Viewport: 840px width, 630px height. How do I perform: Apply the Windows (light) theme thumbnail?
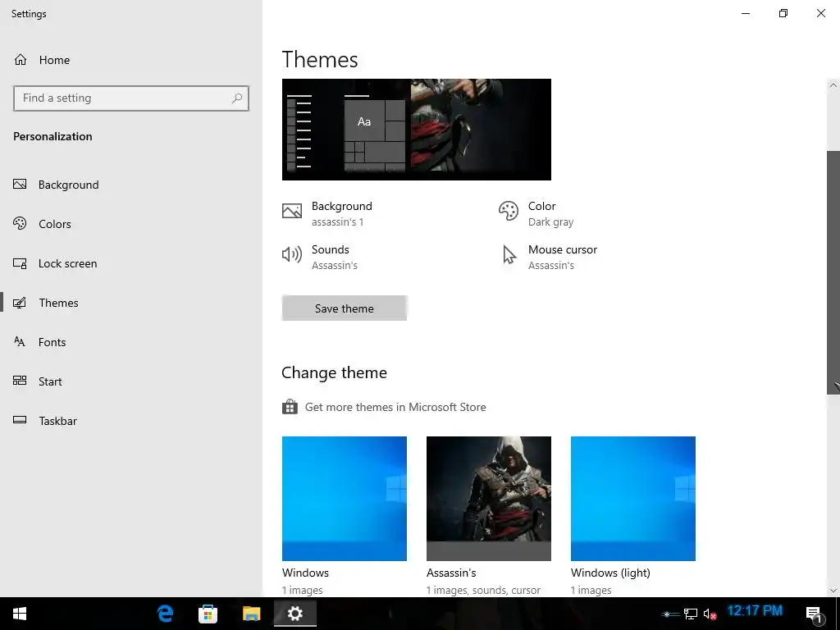point(633,498)
